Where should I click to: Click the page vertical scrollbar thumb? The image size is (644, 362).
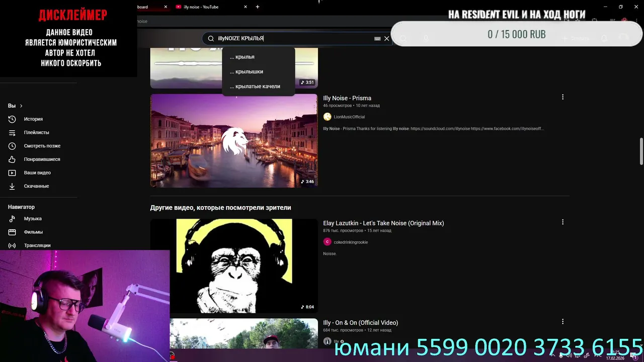pos(641,151)
